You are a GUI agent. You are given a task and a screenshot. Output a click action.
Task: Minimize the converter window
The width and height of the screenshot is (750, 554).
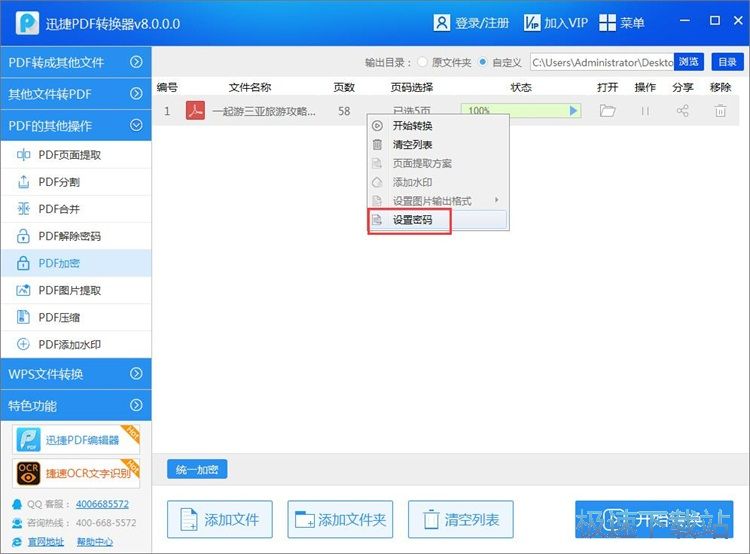[685, 21]
